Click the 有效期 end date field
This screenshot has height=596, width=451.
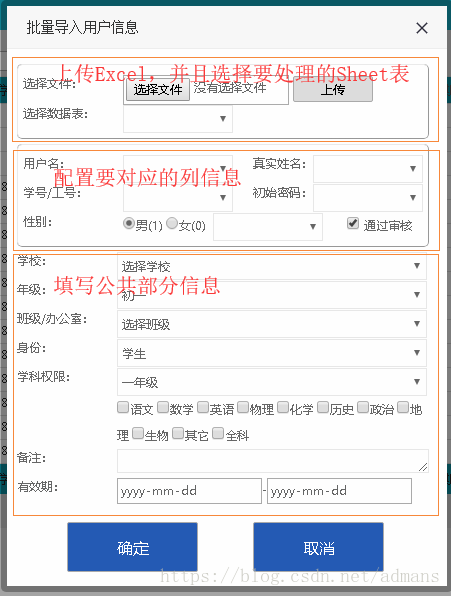[x=339, y=491]
